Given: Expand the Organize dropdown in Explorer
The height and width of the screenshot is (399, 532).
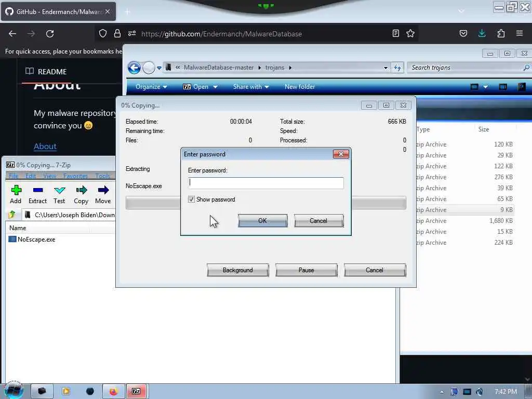Looking at the screenshot, I should coord(151,87).
